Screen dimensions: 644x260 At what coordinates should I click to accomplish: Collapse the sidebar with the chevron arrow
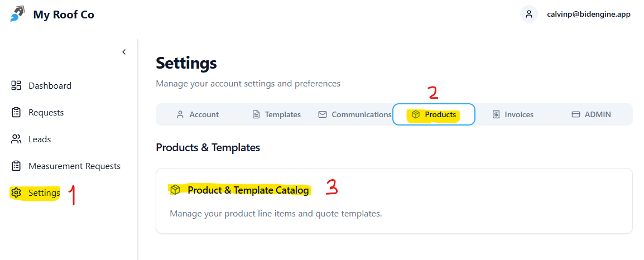(x=124, y=52)
